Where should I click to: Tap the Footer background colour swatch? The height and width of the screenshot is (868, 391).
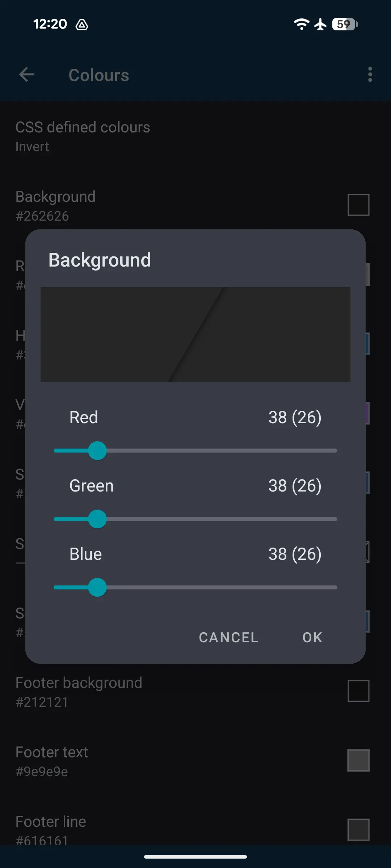358,691
